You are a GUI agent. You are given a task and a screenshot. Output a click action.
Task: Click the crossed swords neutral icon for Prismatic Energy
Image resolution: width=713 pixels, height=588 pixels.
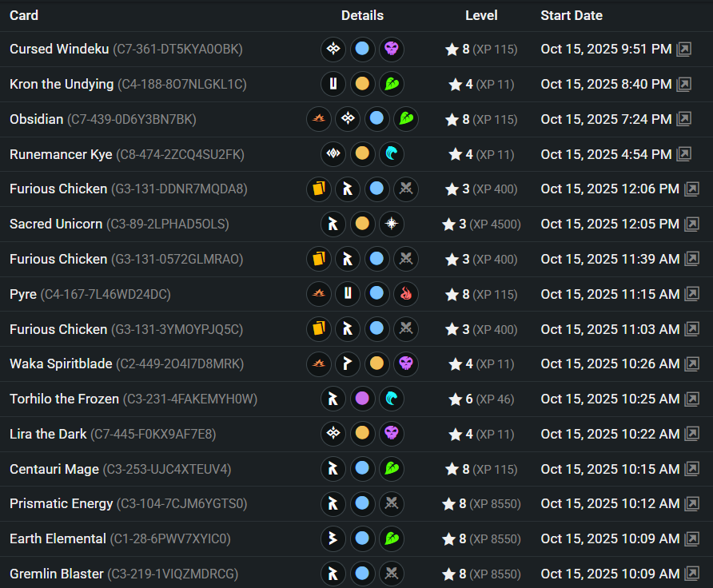tap(392, 504)
